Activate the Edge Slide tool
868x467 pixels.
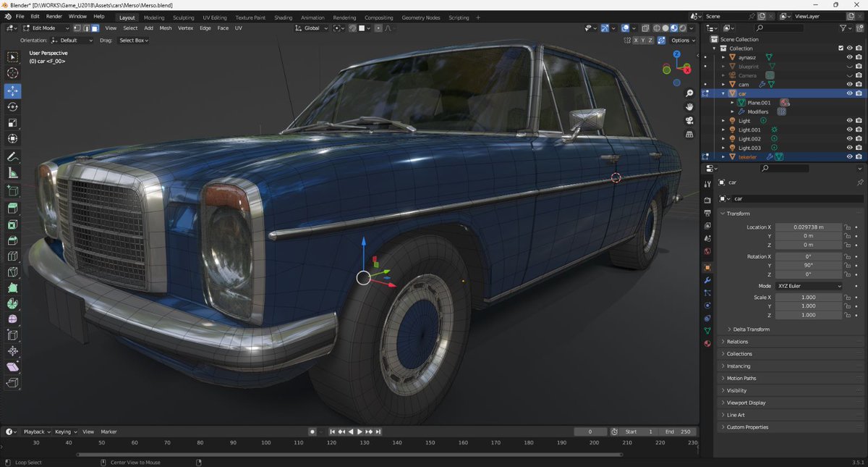pyautogui.click(x=12, y=336)
